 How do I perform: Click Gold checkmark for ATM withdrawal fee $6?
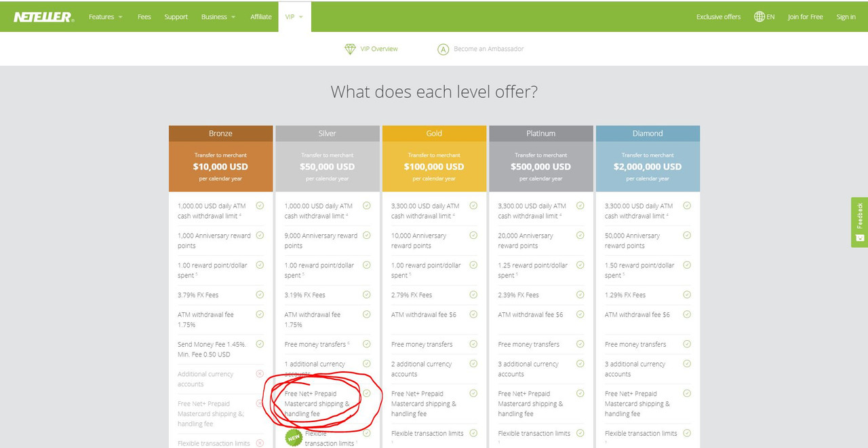[x=473, y=314]
